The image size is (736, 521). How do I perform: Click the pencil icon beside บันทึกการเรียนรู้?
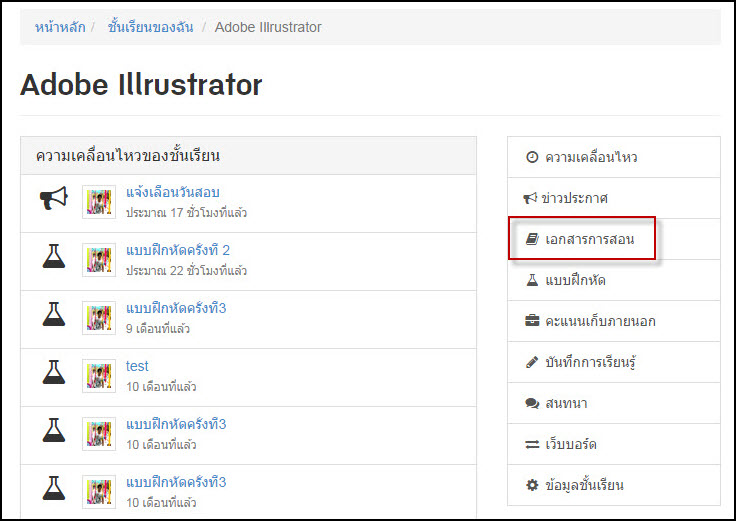pyautogui.click(x=532, y=362)
